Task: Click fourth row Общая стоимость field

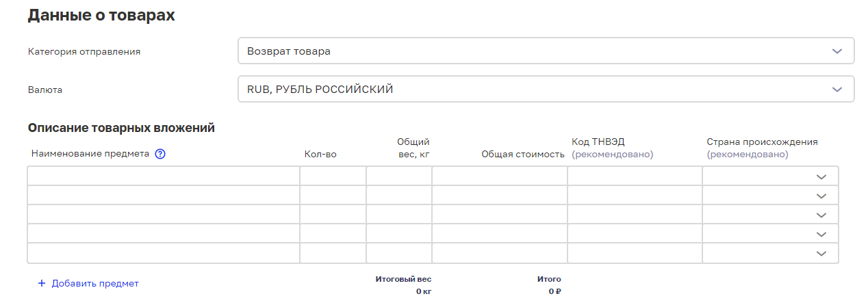Action: (500, 233)
